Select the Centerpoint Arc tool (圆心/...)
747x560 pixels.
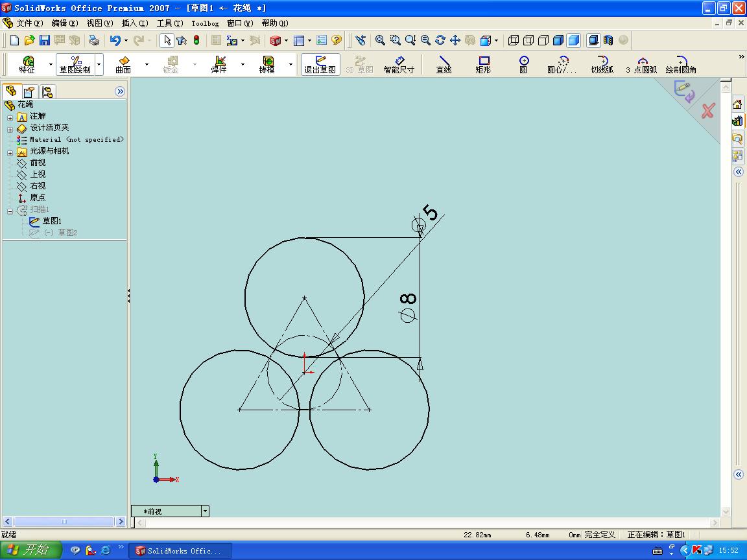562,64
